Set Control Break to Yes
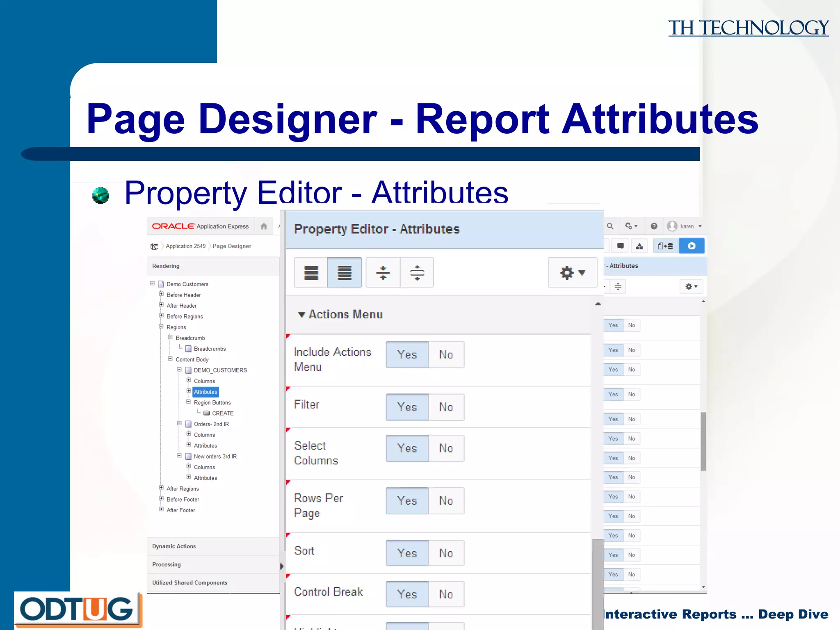 coord(407,594)
